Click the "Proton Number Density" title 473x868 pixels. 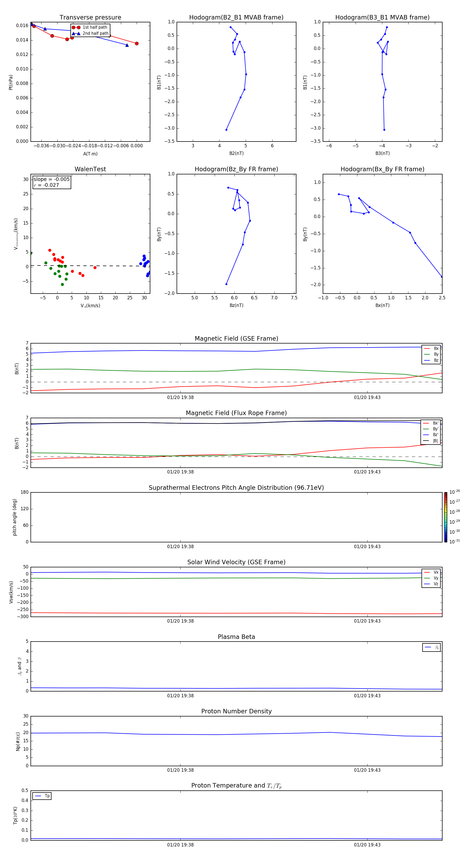pyautogui.click(x=236, y=711)
